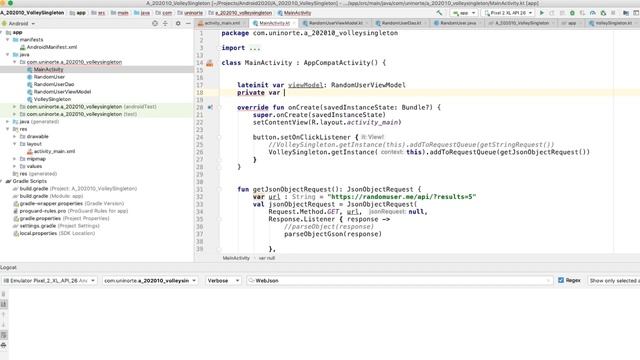Click the randomuser.me URL string on line 32
The image size is (640, 360).
point(402,197)
